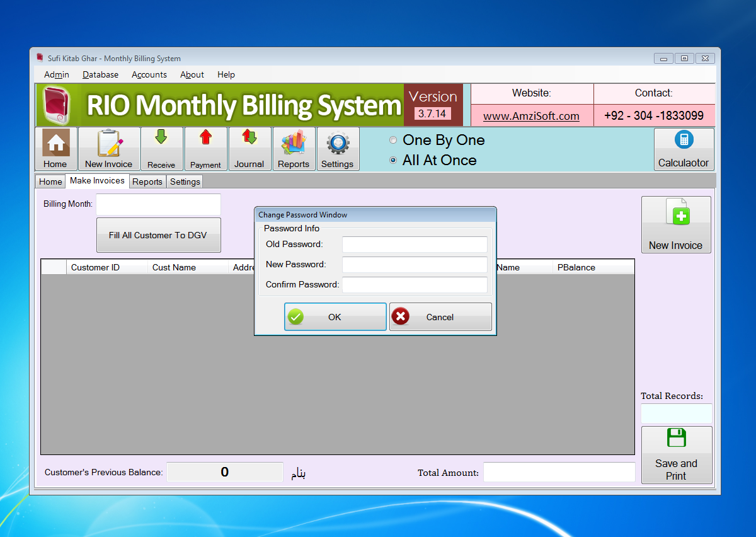Confirm password change with OK
Screen dimensions: 756x537
335,316
